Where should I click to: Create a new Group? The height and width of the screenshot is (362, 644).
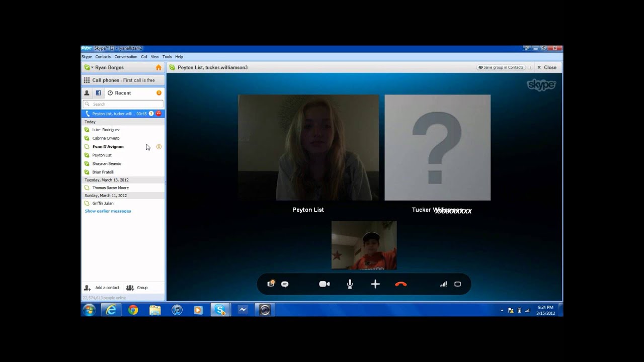tap(137, 288)
